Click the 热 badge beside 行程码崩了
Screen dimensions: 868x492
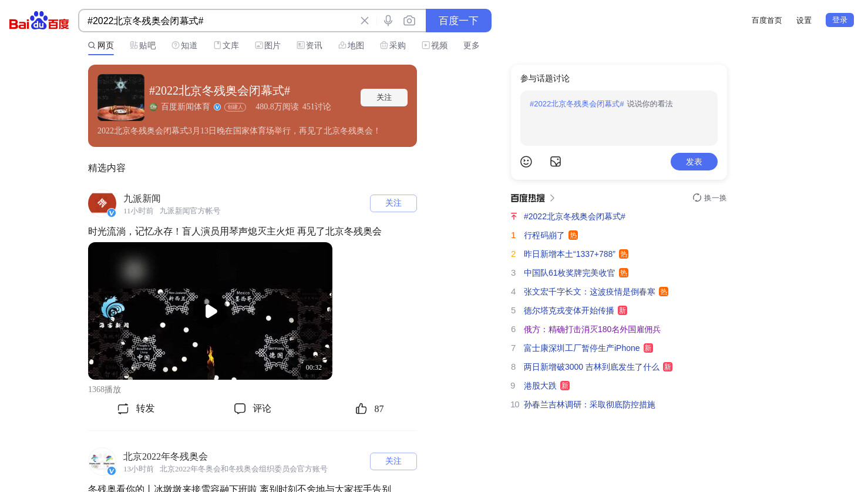(573, 235)
